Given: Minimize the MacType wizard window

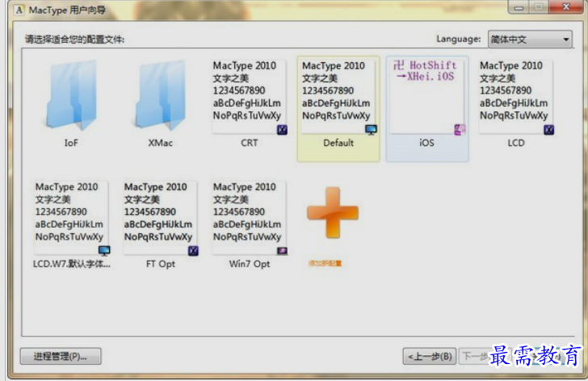Looking at the screenshot, I should coord(519,7).
